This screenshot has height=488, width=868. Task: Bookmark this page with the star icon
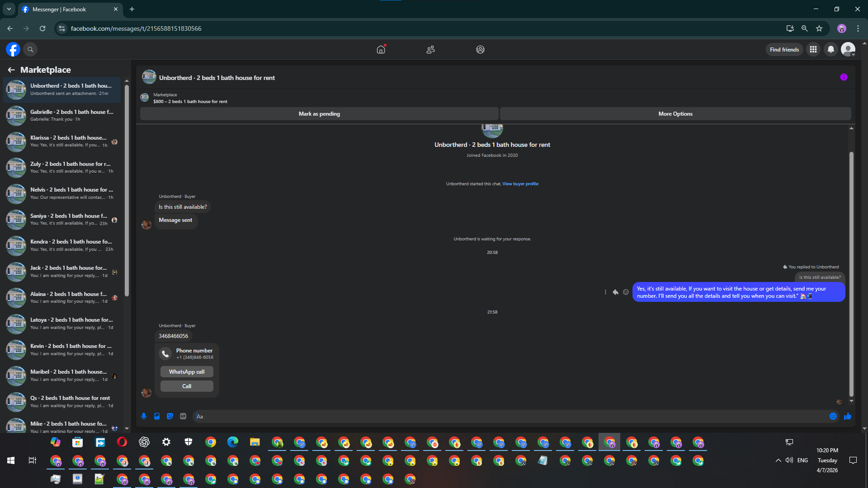819,28
